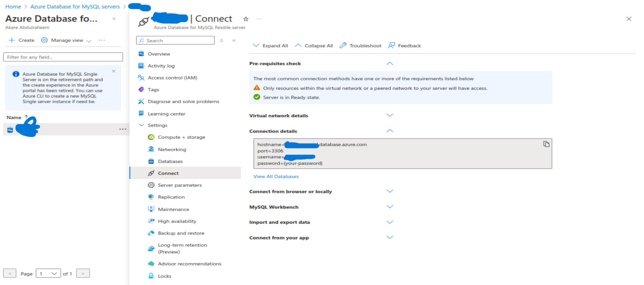
Task: Open Compute + storage icon
Action: click(x=151, y=137)
